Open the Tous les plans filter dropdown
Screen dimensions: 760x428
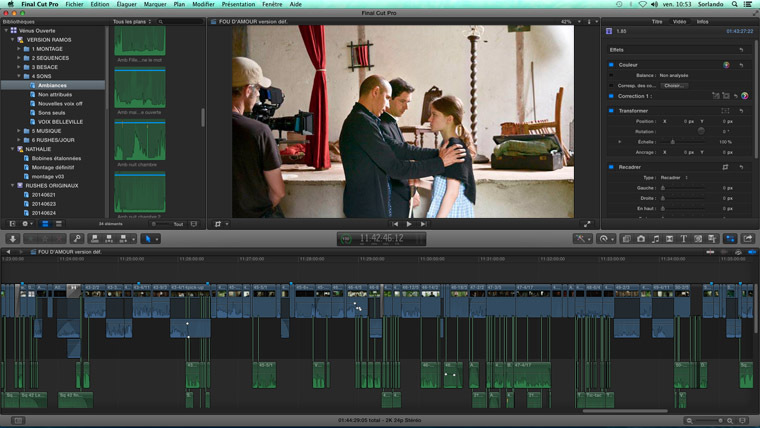pyautogui.click(x=132, y=22)
